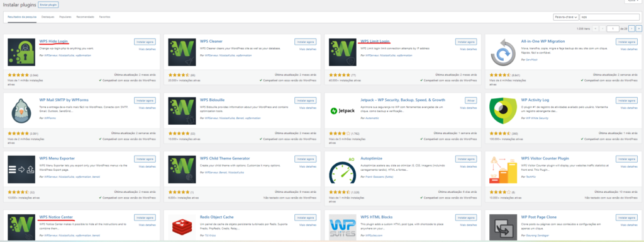Install the WP Post Page Clone plugin
This screenshot has width=644, height=242.
[626, 217]
